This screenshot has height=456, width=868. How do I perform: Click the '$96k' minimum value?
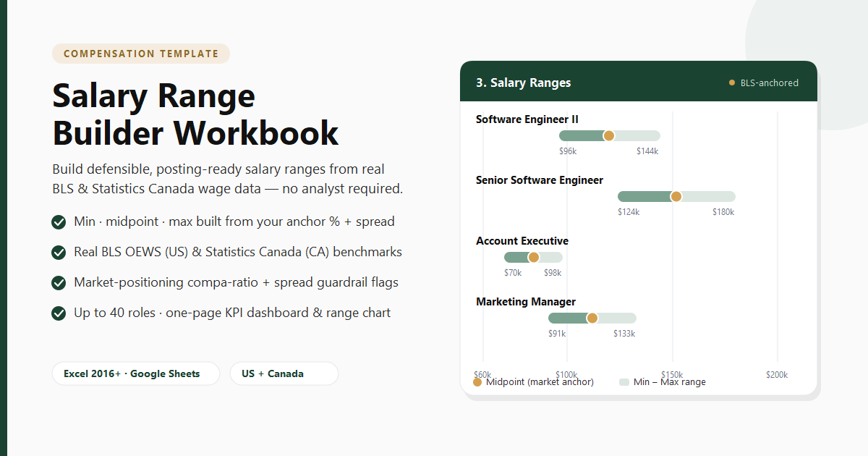click(568, 151)
